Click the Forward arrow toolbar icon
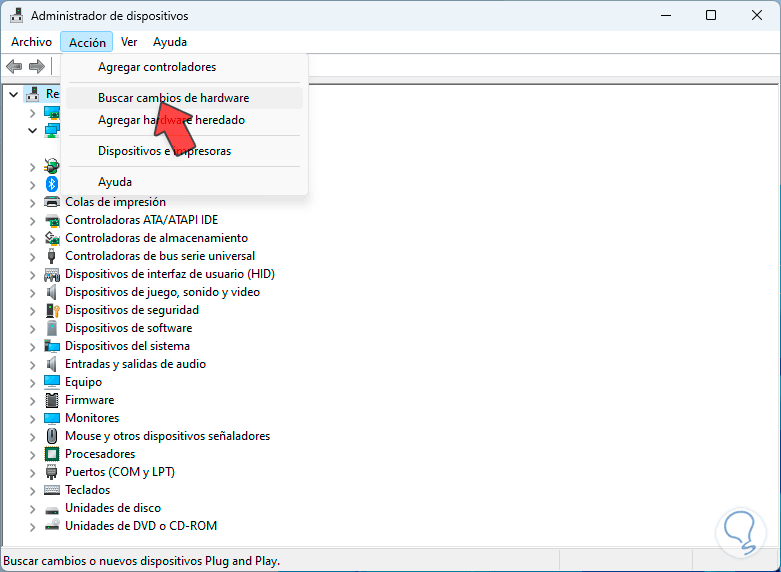 click(36, 66)
